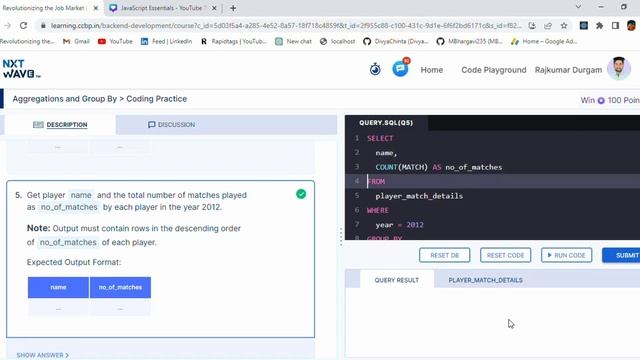Click the name column header in expected output
This screenshot has height=360, width=640.
(x=58, y=287)
